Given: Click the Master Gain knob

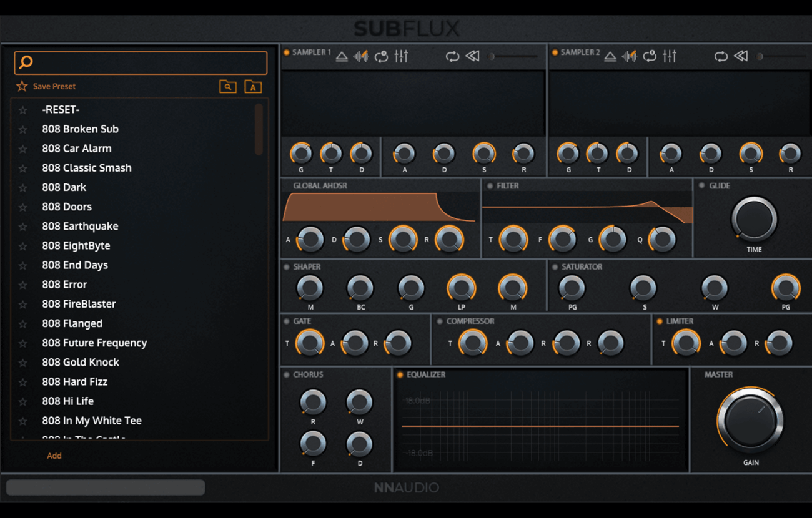Looking at the screenshot, I should pos(750,420).
